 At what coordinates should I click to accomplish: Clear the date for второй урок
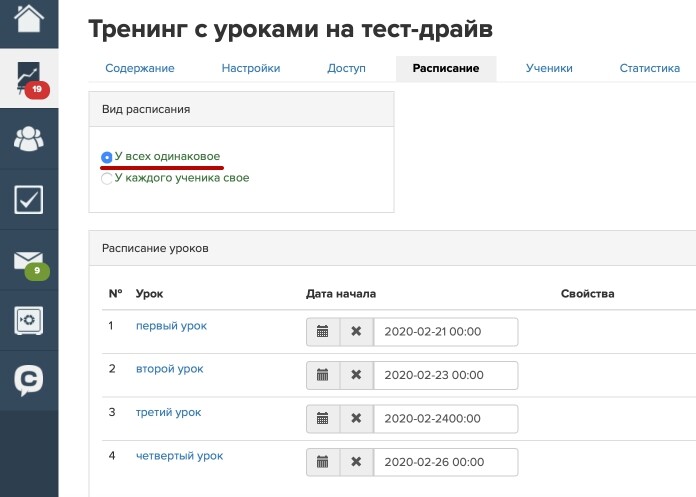[355, 375]
